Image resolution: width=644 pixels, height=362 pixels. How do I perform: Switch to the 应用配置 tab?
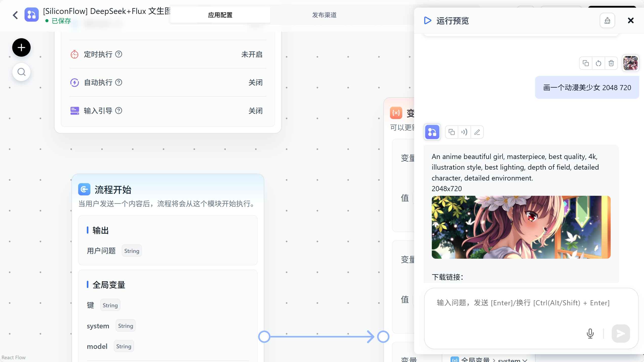point(220,15)
